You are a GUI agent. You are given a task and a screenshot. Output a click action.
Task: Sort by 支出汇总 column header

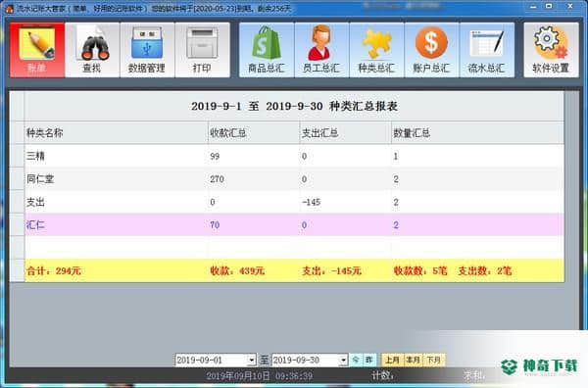(345, 132)
